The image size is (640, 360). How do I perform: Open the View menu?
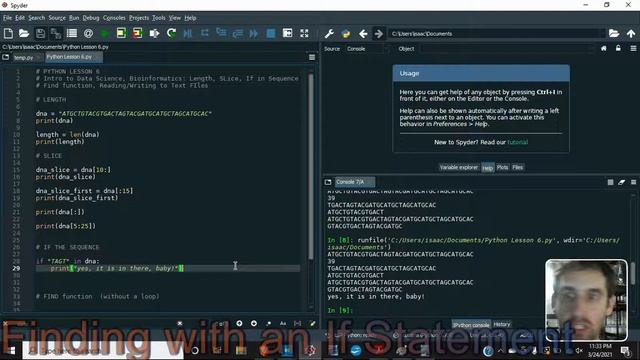click(175, 18)
